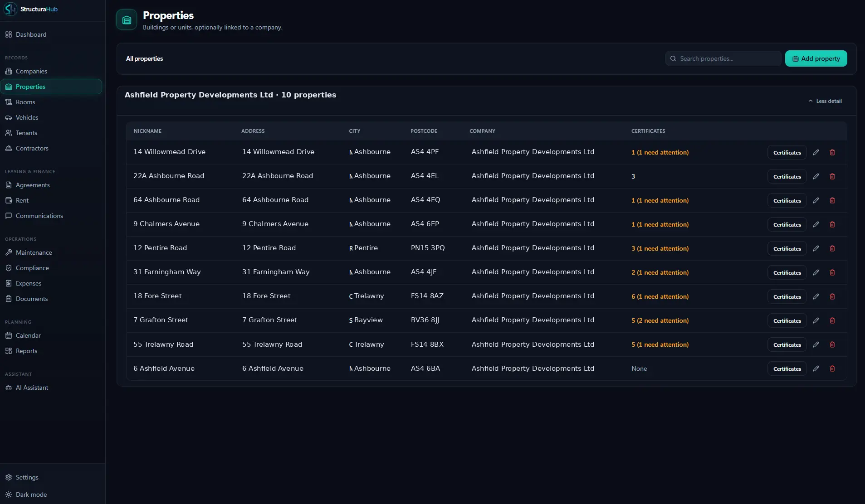Image resolution: width=865 pixels, height=504 pixels.
Task: Click the StructuraHub logo icon
Action: coord(10,9)
